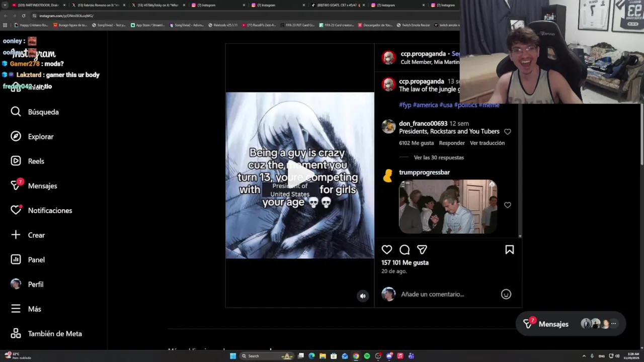Toggle video sound with the speaker icon
The width and height of the screenshot is (644, 362).
tap(363, 296)
